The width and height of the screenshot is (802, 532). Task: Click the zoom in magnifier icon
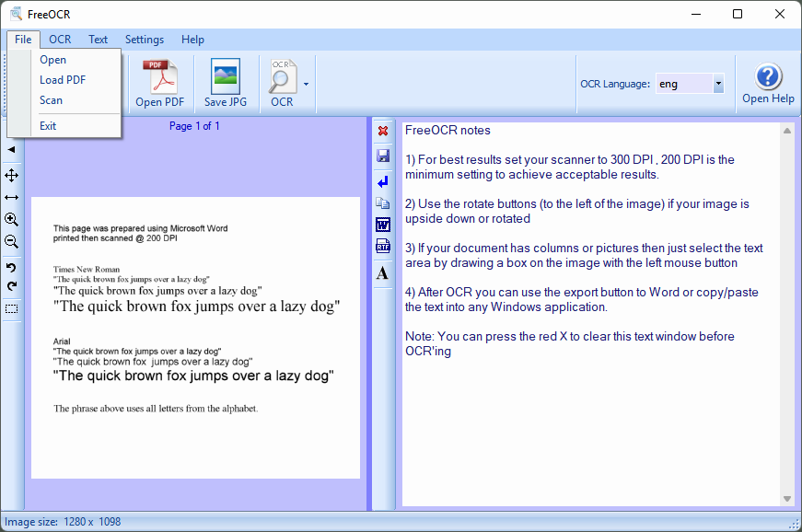coord(11,219)
